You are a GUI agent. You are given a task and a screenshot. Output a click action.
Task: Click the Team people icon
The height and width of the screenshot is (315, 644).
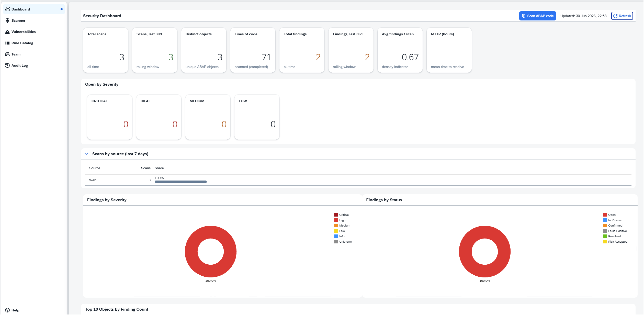tap(7, 54)
